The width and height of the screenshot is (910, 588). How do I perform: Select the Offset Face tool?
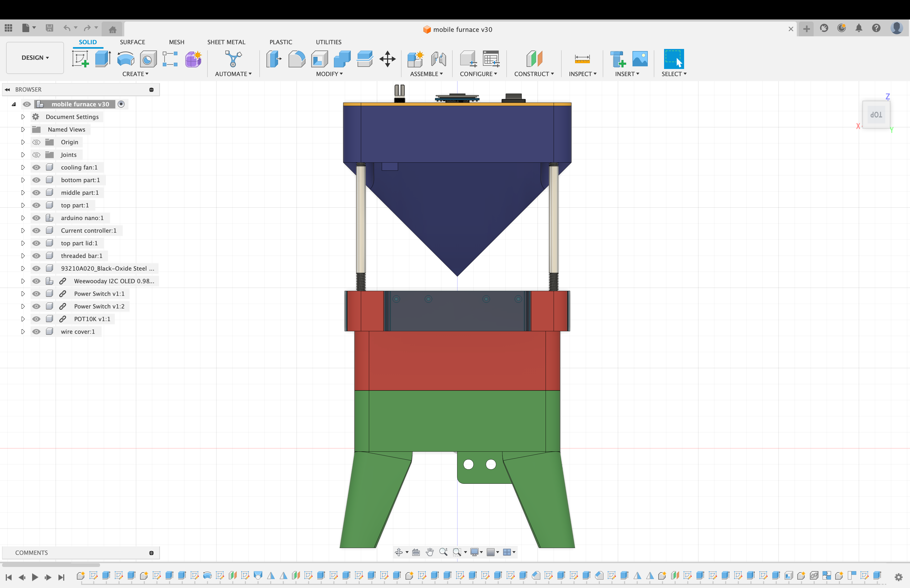pos(365,59)
